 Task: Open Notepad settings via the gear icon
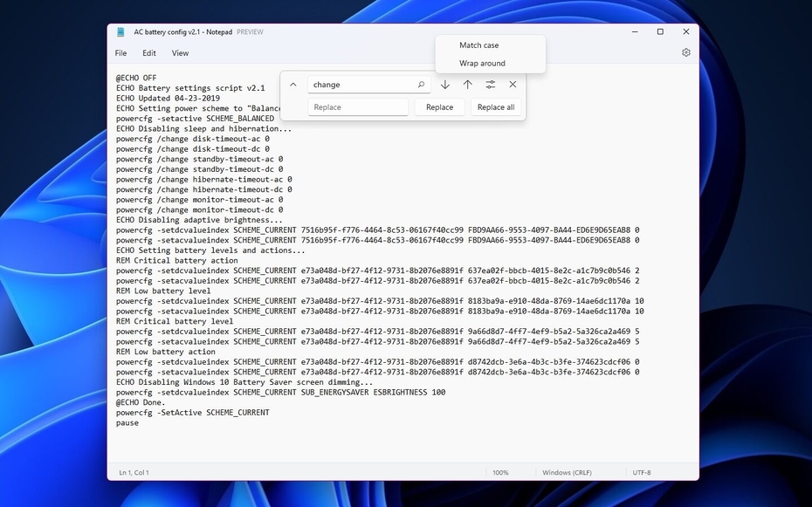[685, 52]
